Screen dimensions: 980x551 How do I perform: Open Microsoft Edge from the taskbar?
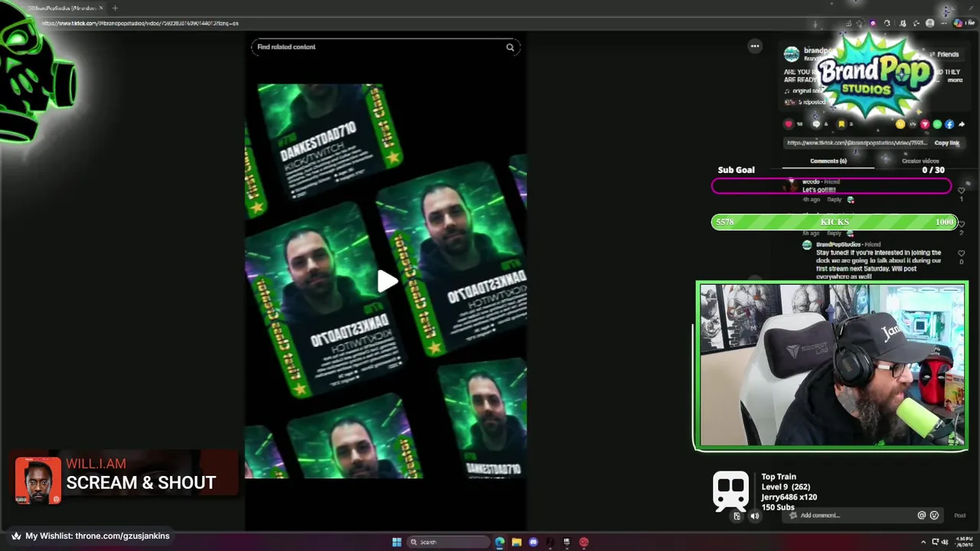[500, 542]
